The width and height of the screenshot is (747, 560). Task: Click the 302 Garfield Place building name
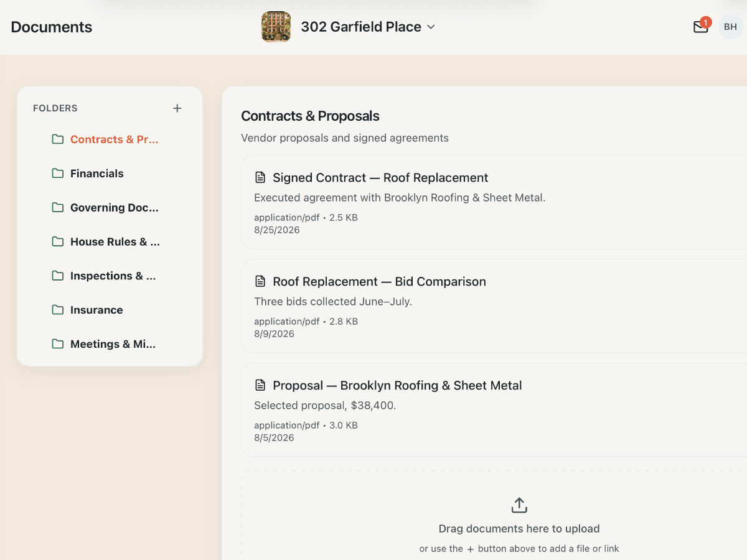click(361, 27)
